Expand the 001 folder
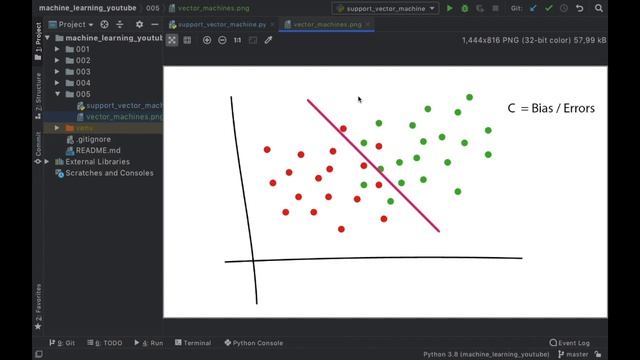This screenshot has width=640, height=360. (57, 49)
